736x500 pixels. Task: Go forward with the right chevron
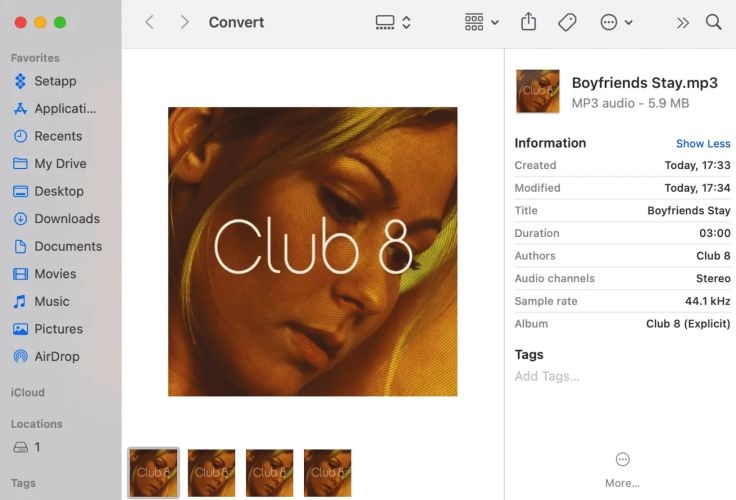(185, 22)
